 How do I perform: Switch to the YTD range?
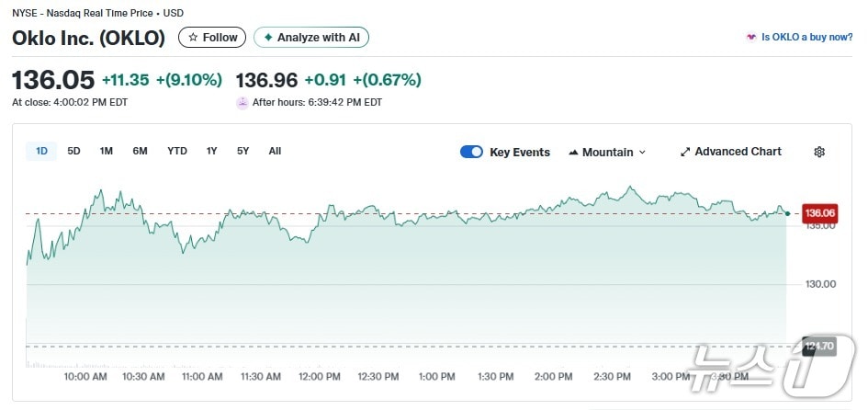point(177,151)
